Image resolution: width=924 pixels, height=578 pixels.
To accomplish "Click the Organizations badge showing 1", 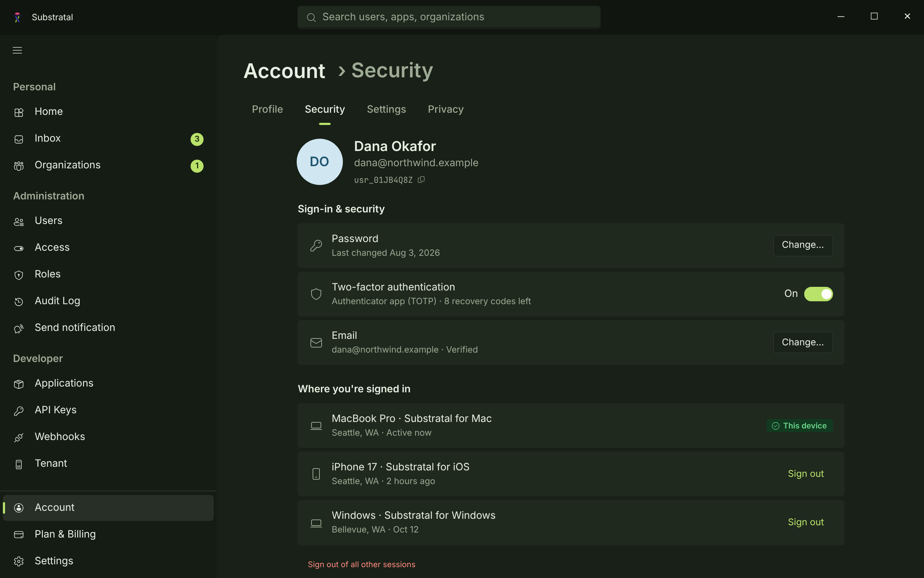I will [197, 166].
